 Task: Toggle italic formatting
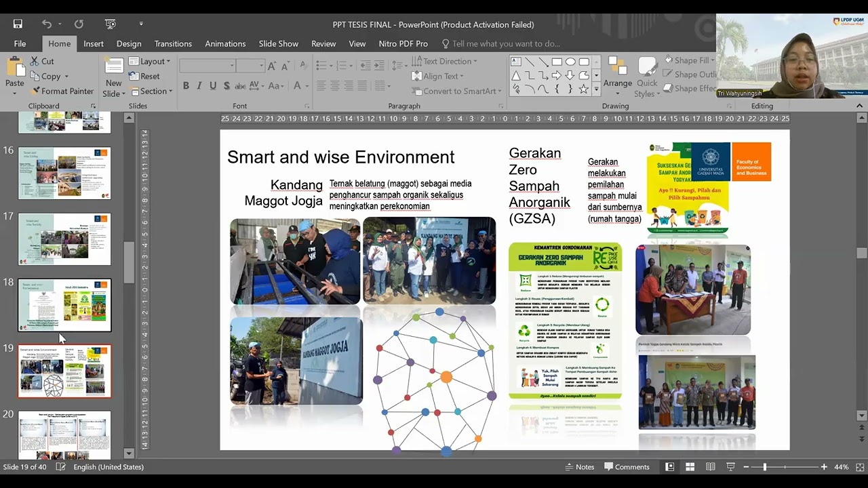tap(199, 86)
